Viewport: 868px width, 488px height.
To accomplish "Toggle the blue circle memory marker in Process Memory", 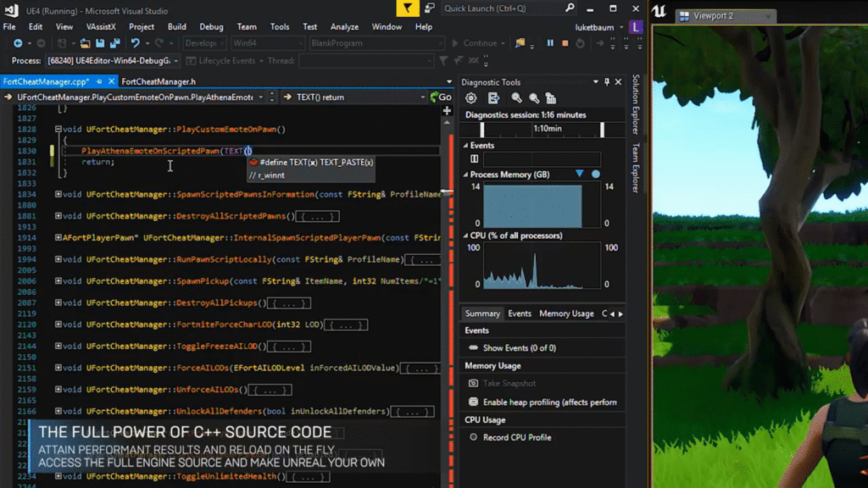I will [596, 175].
